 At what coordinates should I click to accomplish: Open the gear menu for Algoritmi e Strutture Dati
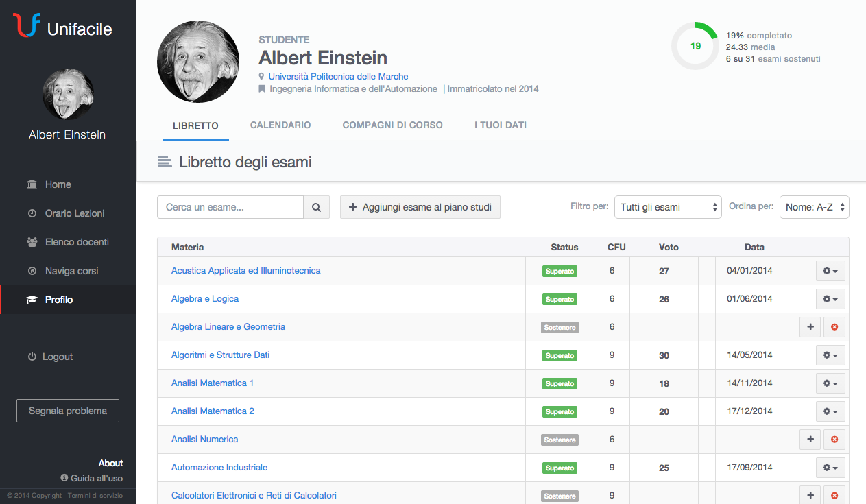coord(830,355)
